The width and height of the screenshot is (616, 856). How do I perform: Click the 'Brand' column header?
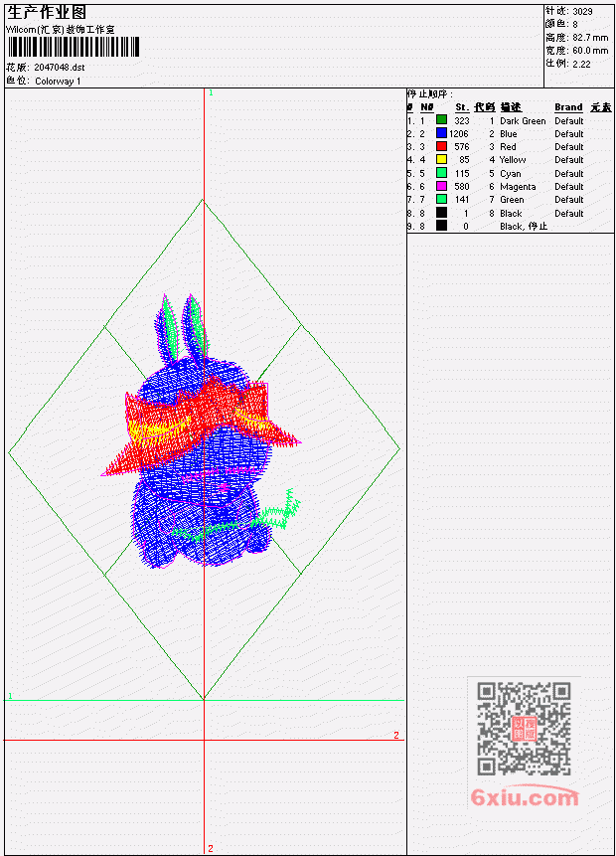click(x=568, y=107)
